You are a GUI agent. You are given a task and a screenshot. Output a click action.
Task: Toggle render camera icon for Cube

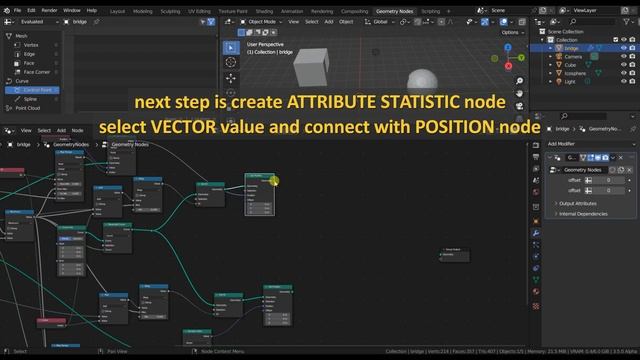(632, 64)
